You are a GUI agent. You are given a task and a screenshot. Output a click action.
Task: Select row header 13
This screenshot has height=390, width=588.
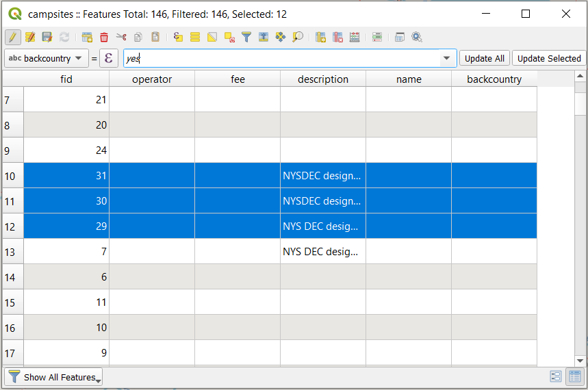click(13, 252)
